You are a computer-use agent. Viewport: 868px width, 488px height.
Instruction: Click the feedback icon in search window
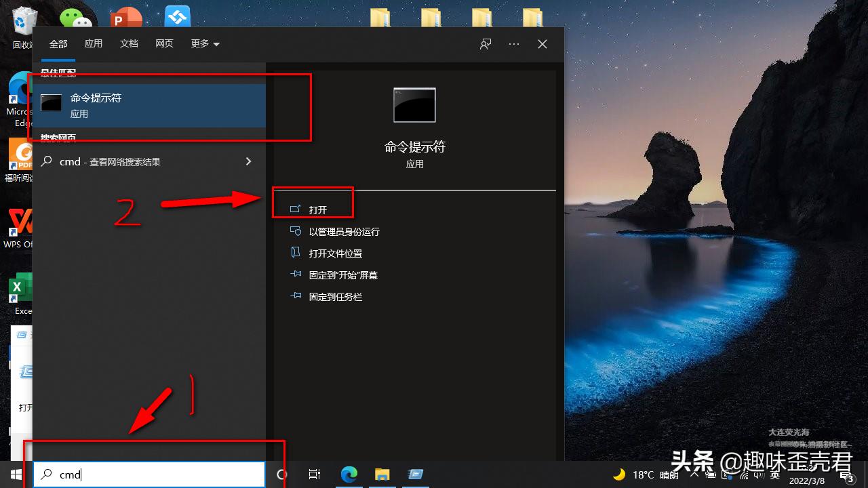pyautogui.click(x=485, y=43)
